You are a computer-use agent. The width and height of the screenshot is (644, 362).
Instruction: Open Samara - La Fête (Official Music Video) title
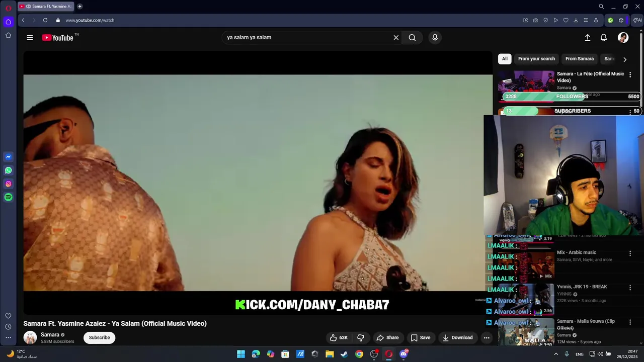click(591, 77)
